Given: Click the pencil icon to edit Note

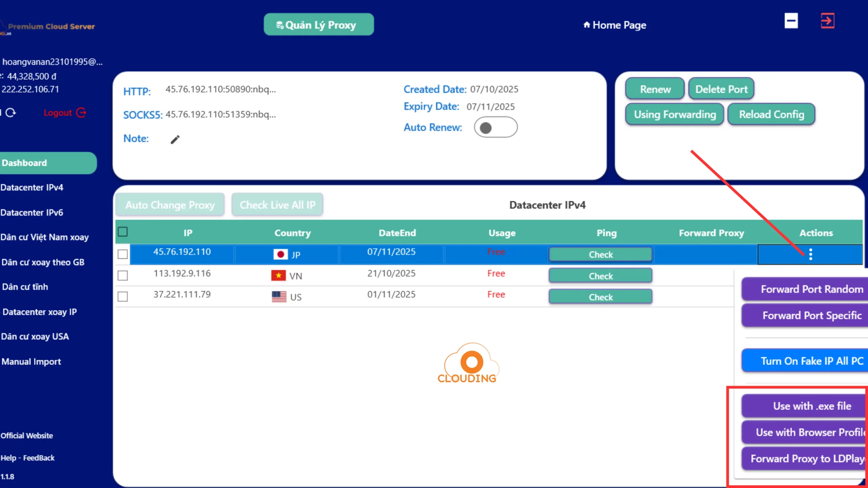Looking at the screenshot, I should [175, 139].
